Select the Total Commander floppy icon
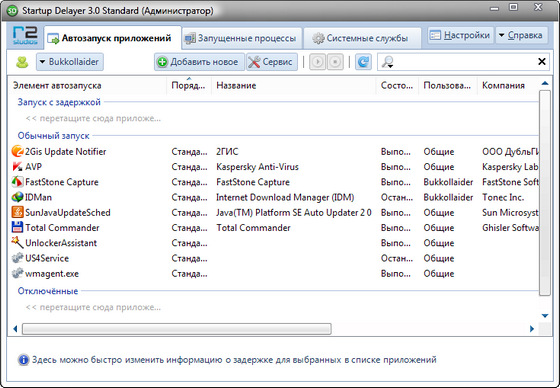 click(17, 228)
